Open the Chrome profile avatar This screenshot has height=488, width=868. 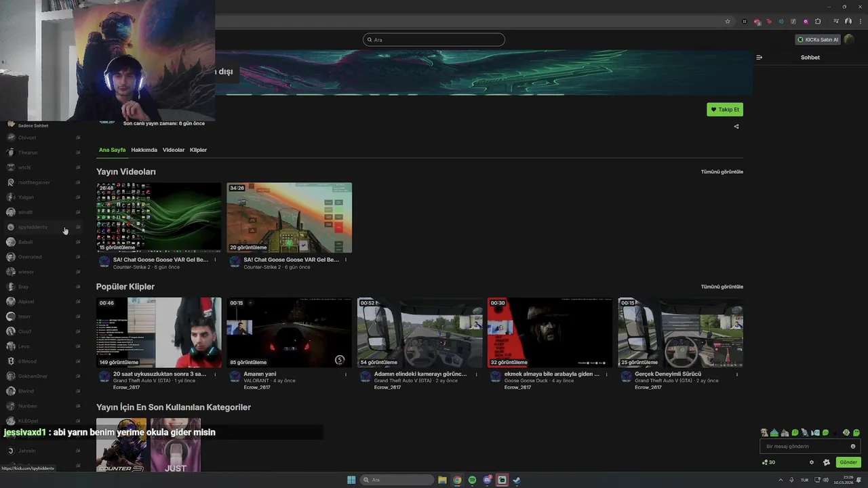click(848, 22)
